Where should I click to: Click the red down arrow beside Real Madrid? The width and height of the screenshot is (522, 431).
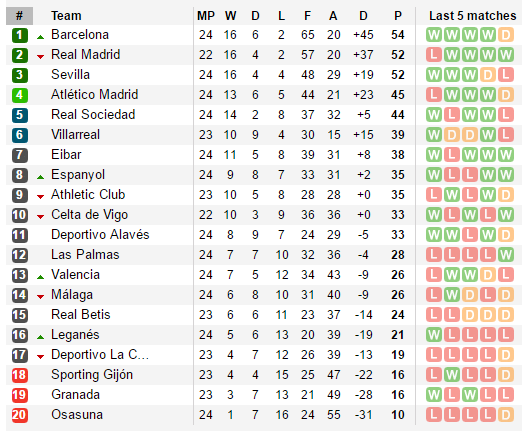[x=40, y=57]
